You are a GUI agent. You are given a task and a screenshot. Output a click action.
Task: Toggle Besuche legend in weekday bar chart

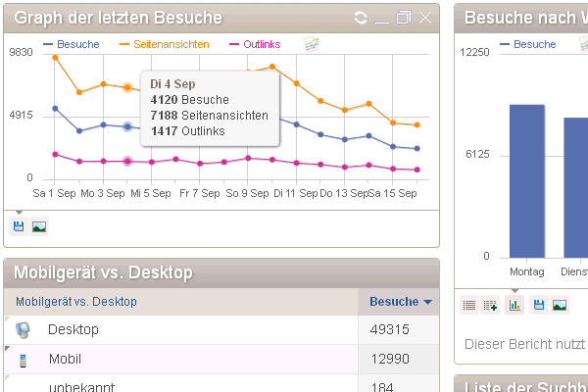pos(528,44)
